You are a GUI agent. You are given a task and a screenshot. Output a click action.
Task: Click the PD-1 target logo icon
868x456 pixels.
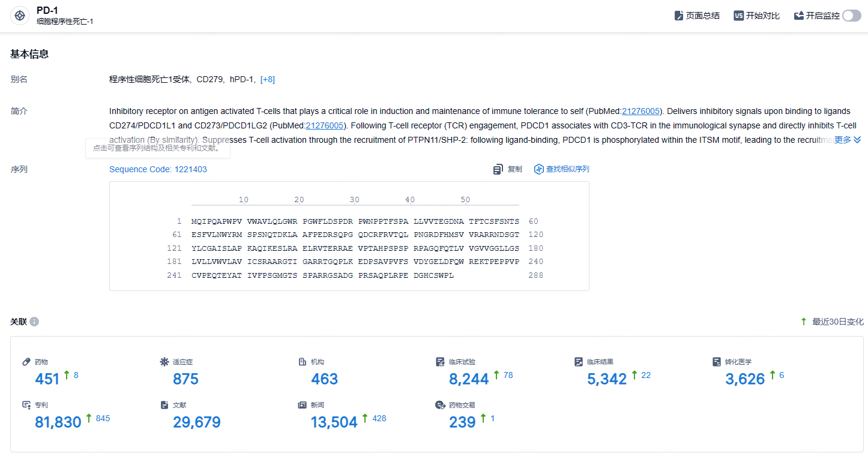point(20,16)
